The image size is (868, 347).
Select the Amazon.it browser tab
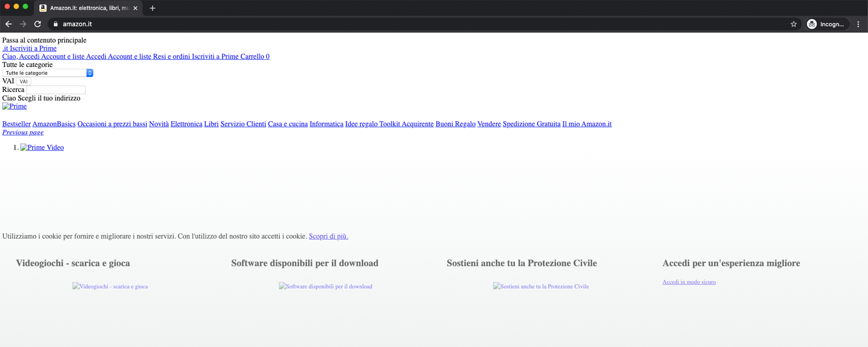[88, 8]
